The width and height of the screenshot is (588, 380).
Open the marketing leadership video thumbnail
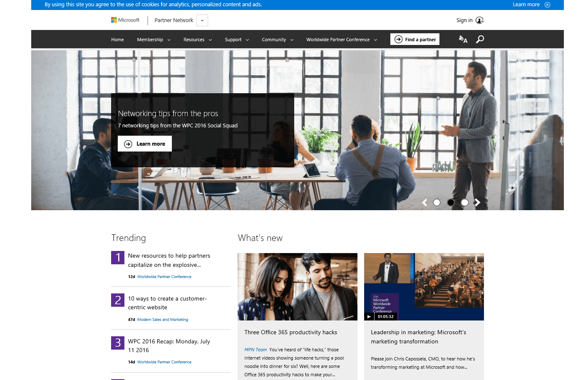click(x=424, y=287)
